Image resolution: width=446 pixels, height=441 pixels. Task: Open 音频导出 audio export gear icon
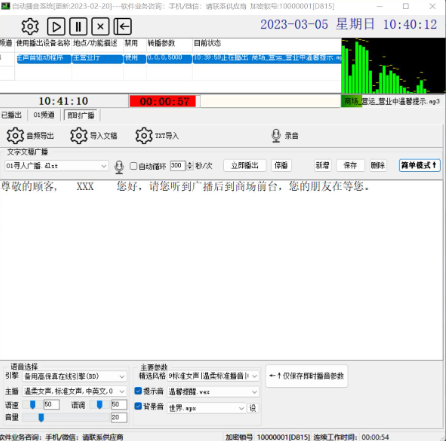tap(15, 136)
